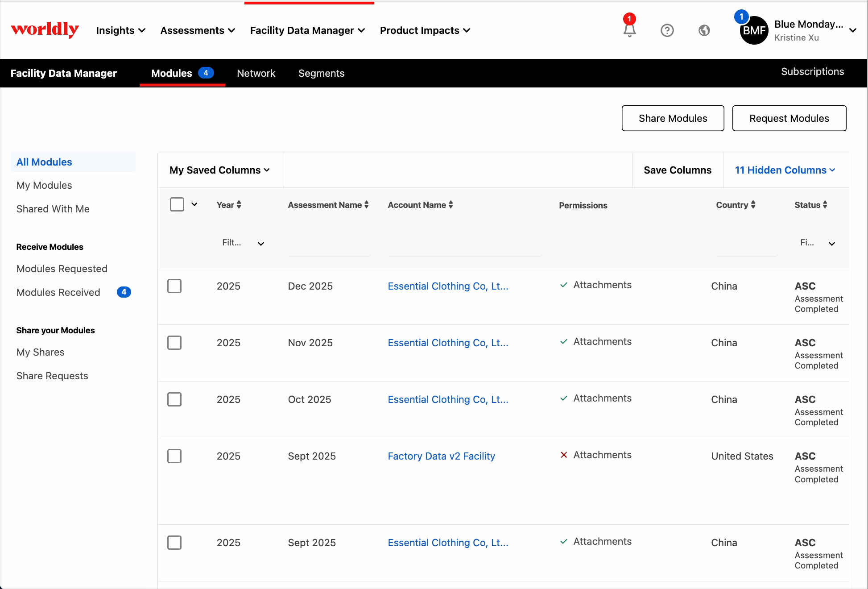868x589 pixels.
Task: Sort by Country column arrows
Action: (x=753, y=204)
